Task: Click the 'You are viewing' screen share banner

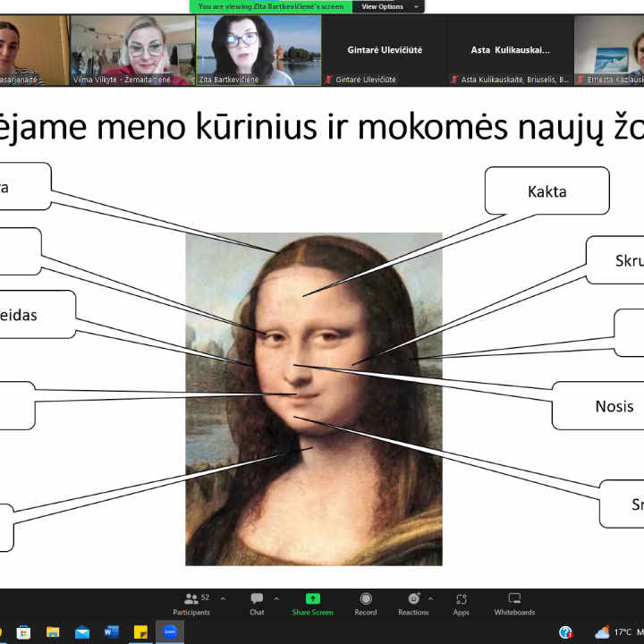Action: click(x=271, y=6)
